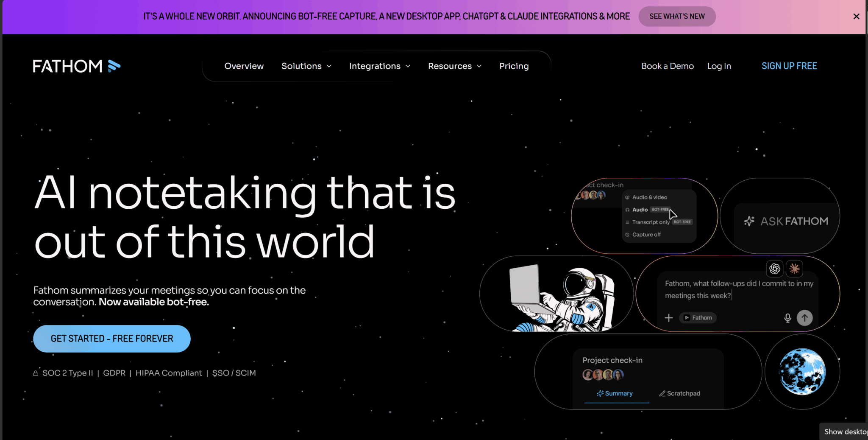
Task: Click the astronaut with laptop illustration
Action: [x=563, y=298]
